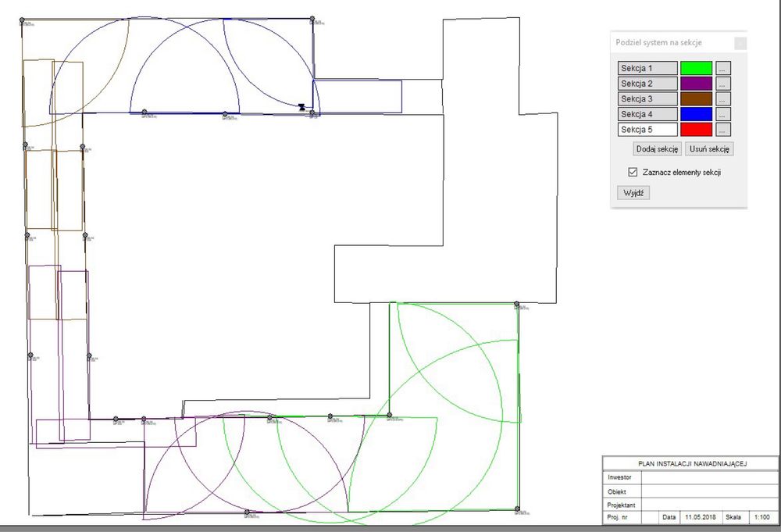Viewport: 781px width, 532px height.
Task: Open ellipsis options for Sekcja 1
Action: 723,68
